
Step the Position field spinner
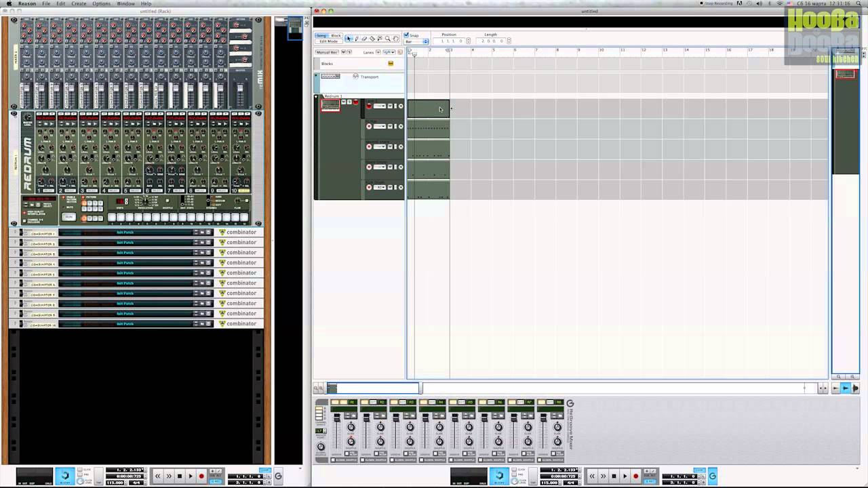[469, 41]
